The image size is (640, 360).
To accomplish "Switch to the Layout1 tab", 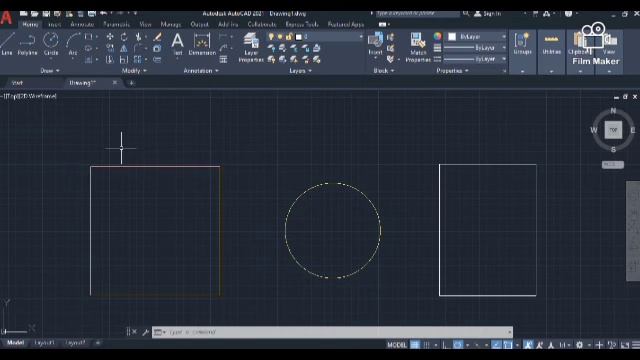I will (x=44, y=343).
